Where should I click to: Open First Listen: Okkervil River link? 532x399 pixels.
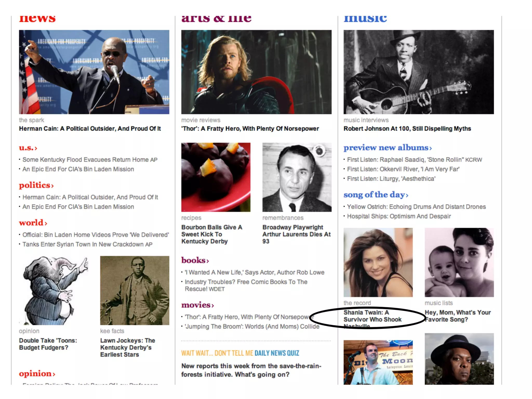pos(403,169)
